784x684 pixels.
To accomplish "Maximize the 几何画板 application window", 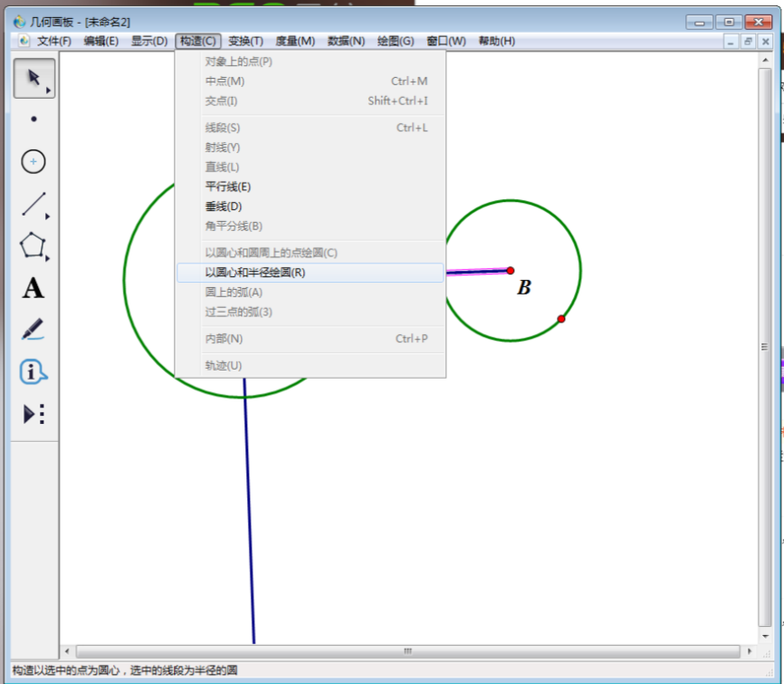I will 729,22.
